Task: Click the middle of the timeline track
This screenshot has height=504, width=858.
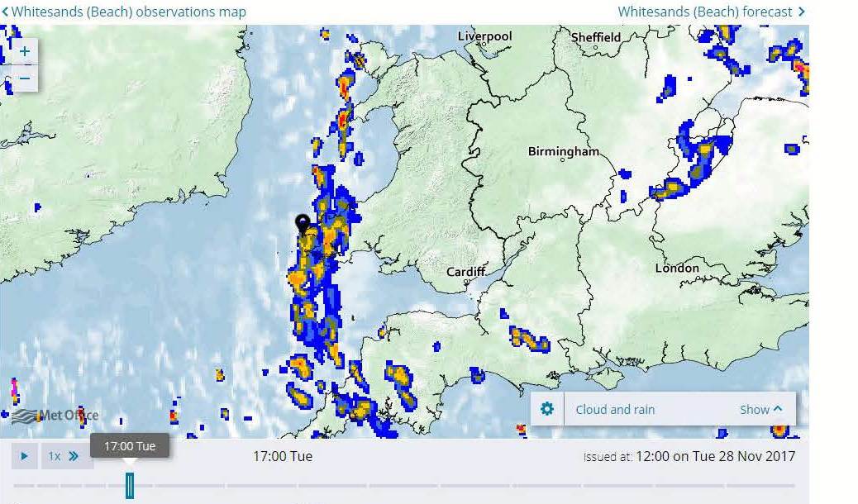Action: (404, 486)
